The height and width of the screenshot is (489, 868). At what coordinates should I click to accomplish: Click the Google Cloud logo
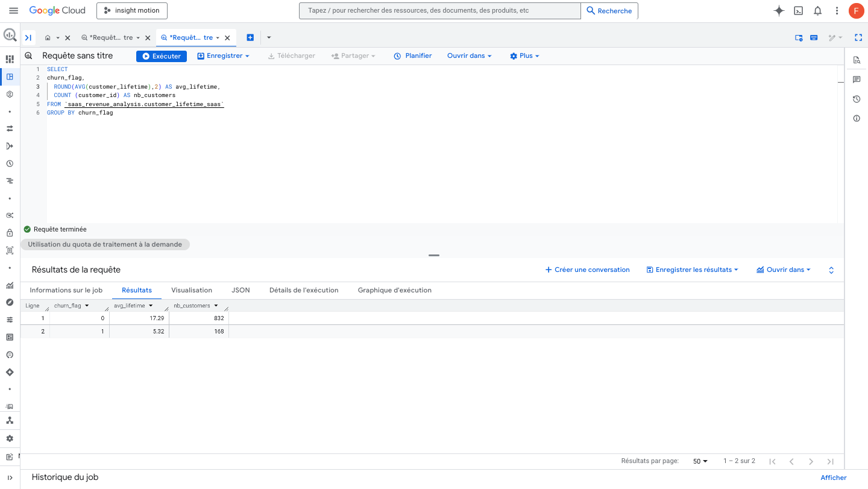coord(57,11)
